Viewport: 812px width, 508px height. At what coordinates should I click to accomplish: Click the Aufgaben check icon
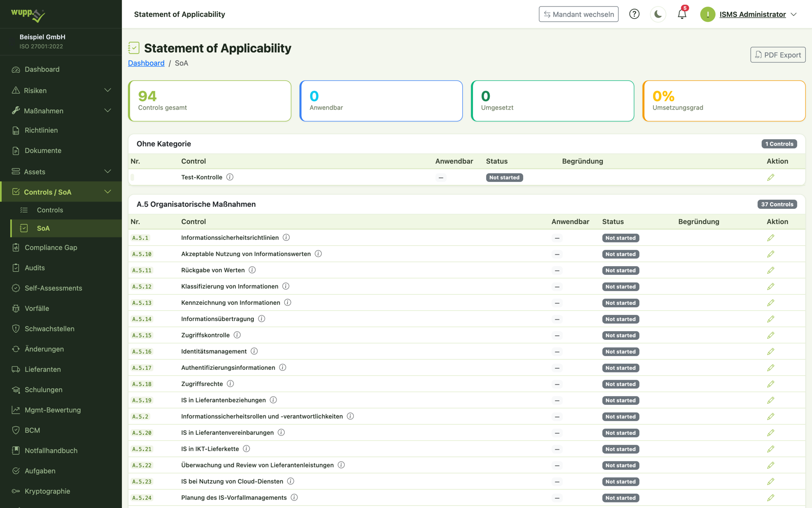click(x=16, y=471)
